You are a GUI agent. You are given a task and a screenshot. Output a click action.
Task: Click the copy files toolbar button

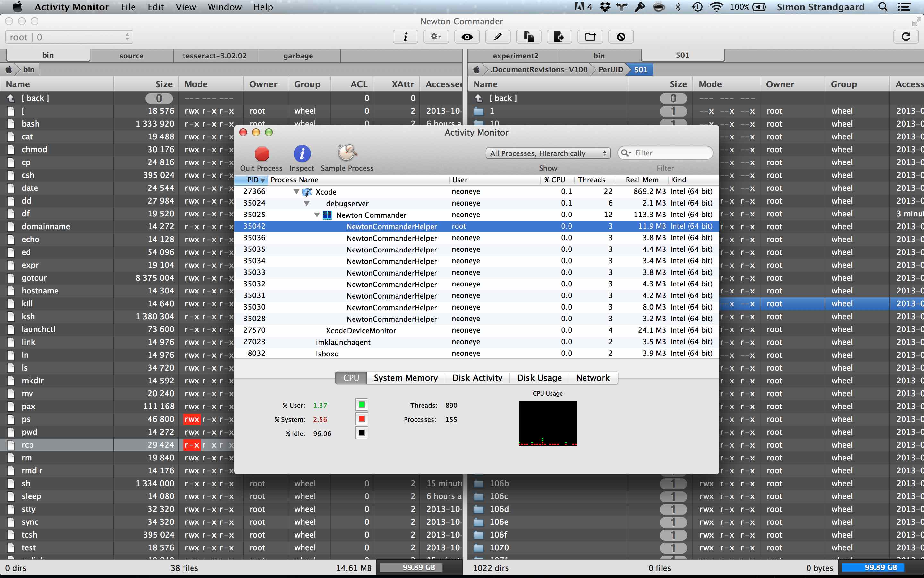pos(528,37)
